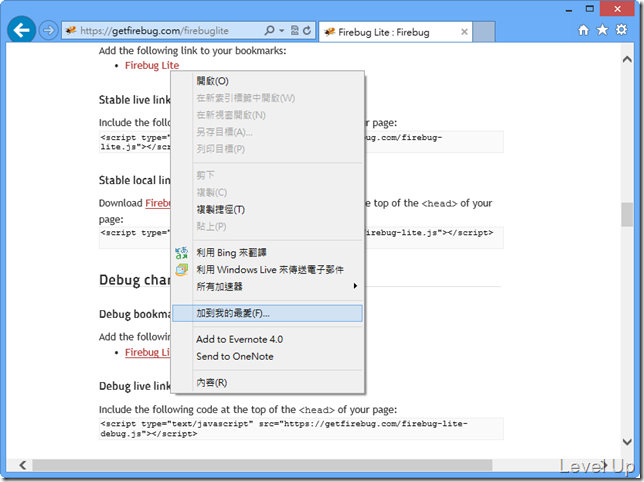Screen dimensions: 644x482
Task: Click the Download Firebug link in Stable local
Action: tap(158, 203)
